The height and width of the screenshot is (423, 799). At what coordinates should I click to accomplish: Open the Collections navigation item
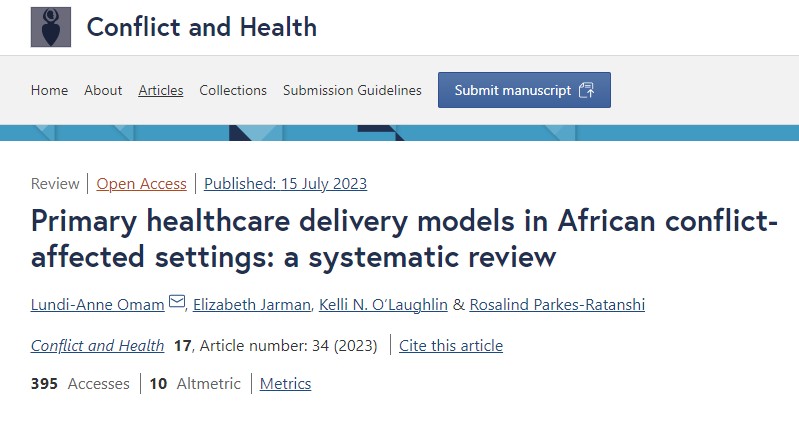click(233, 90)
